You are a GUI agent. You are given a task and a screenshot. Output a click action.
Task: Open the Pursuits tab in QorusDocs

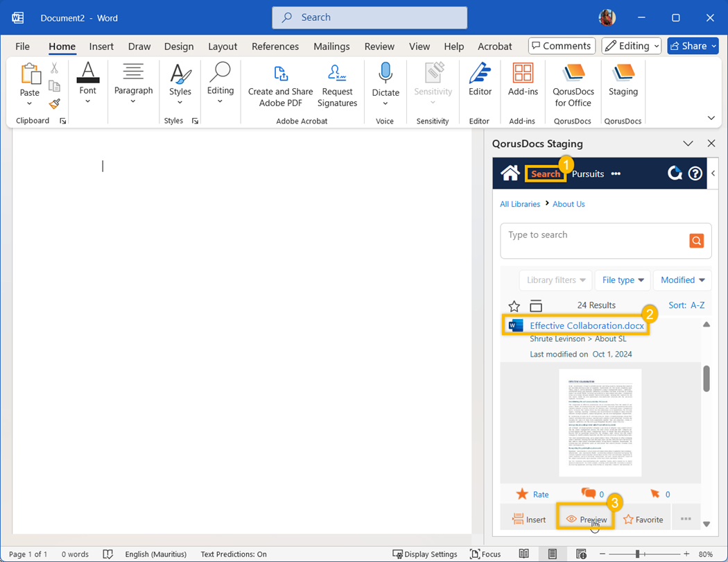pyautogui.click(x=588, y=174)
